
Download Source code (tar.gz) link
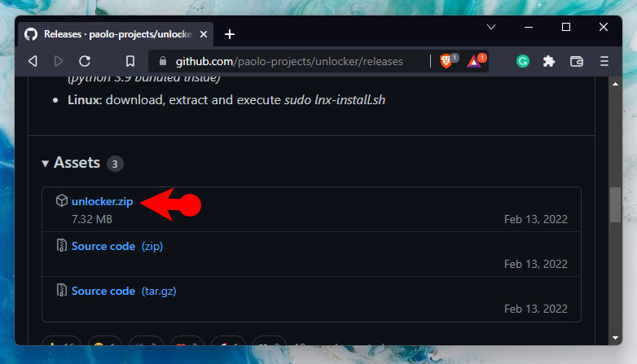point(124,291)
